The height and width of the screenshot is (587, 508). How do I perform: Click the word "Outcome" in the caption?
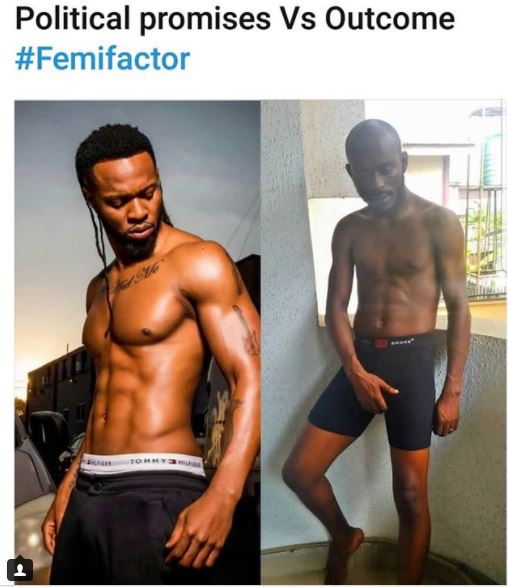click(x=390, y=18)
